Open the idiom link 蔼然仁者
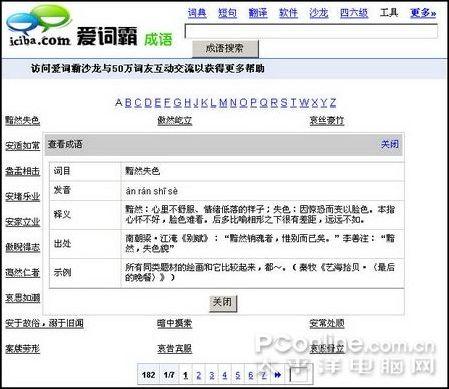The height and width of the screenshot is (389, 449). click(x=23, y=272)
